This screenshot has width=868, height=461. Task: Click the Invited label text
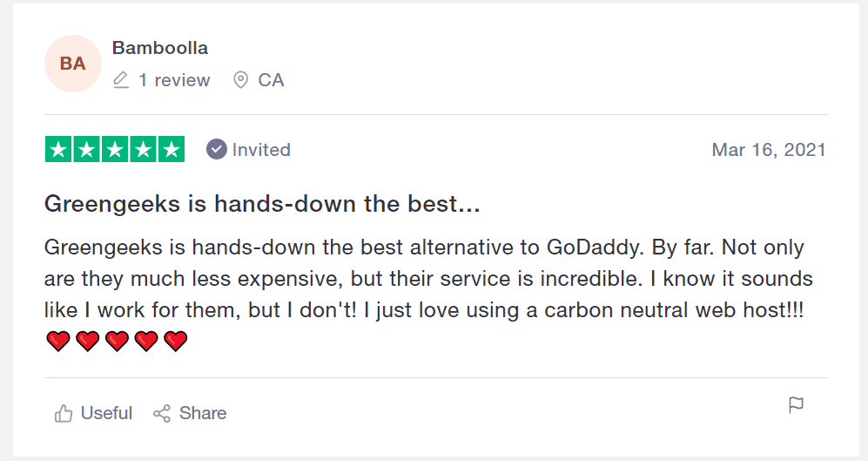point(261,150)
